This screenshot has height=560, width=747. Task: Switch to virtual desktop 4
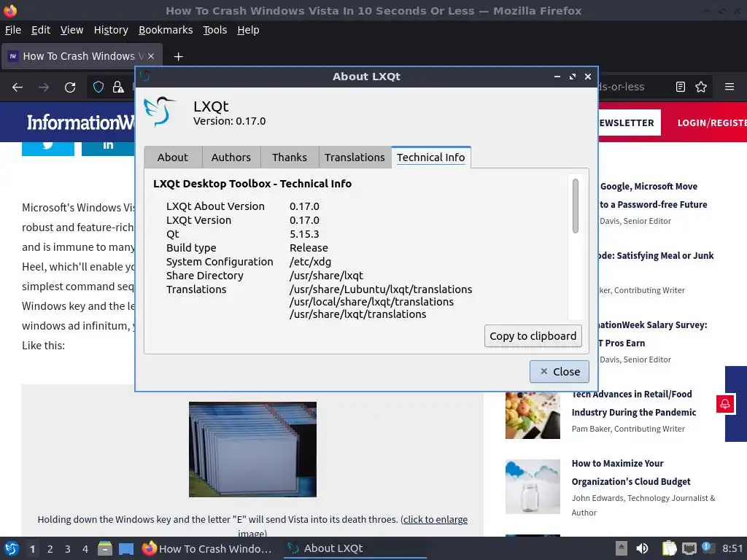tap(85, 549)
